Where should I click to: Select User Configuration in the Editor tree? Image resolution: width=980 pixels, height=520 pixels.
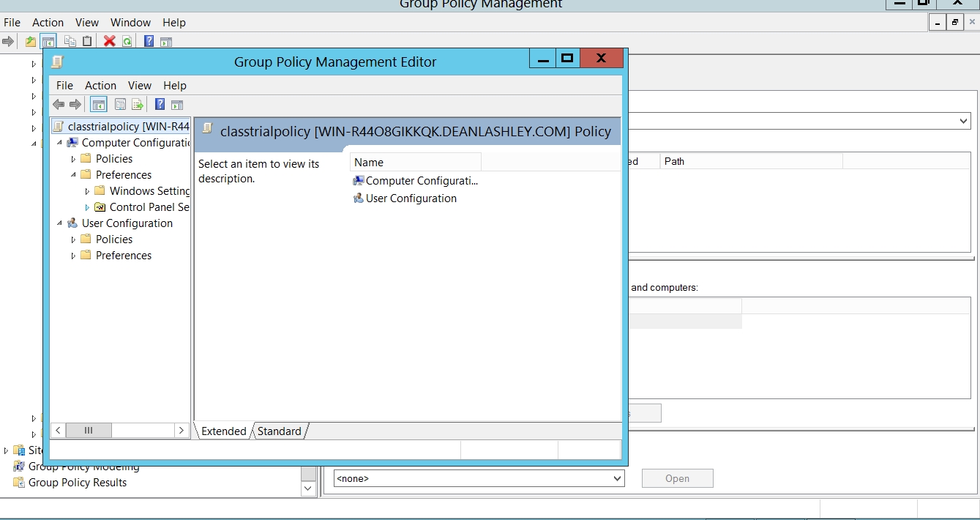click(x=127, y=223)
